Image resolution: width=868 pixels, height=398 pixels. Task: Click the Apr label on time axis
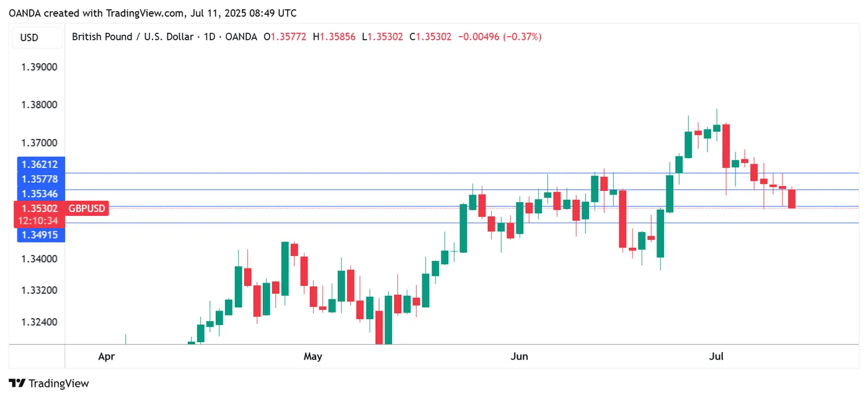click(x=107, y=356)
